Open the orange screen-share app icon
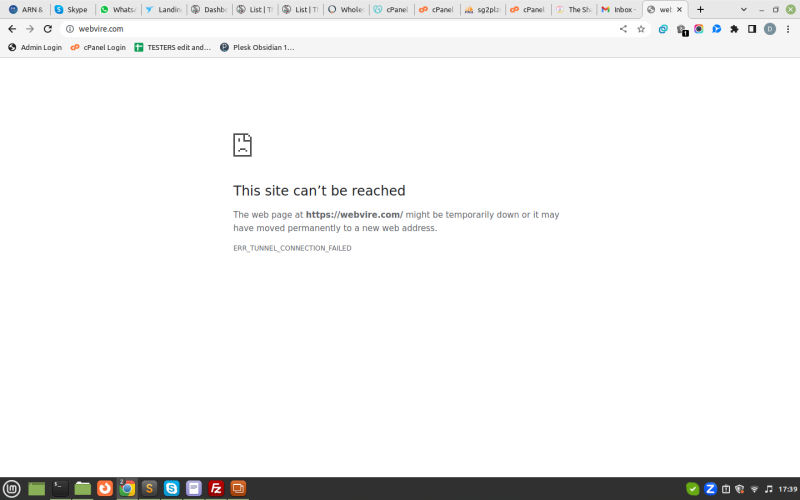Screen dimensions: 800x500 point(238,489)
